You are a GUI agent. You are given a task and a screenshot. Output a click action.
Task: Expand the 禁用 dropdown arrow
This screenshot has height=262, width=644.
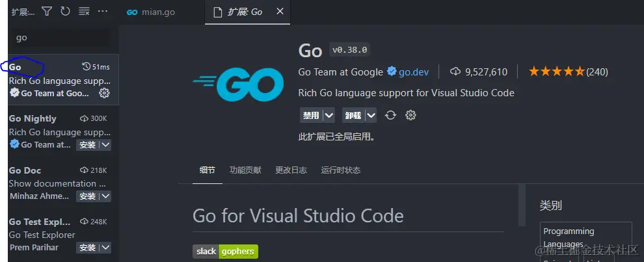(329, 115)
